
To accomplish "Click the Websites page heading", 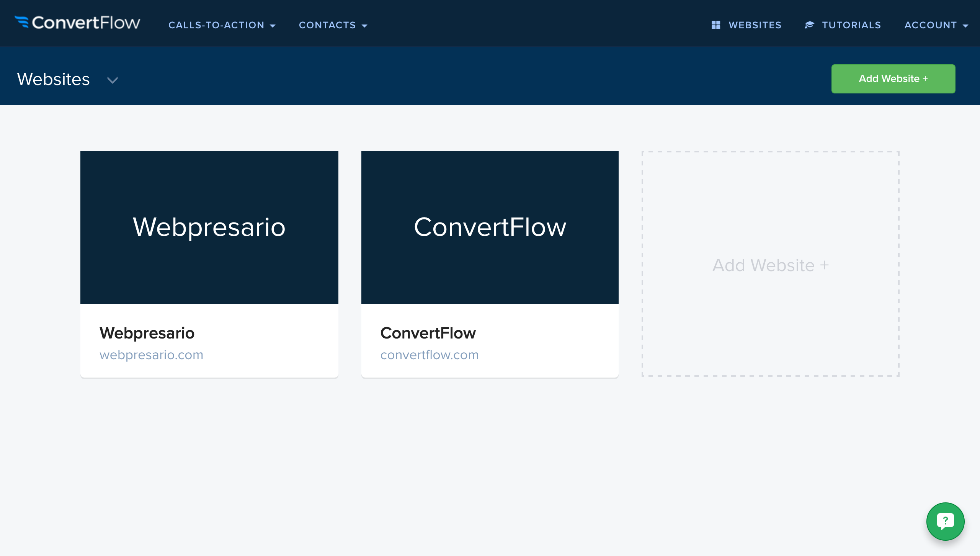I will pyautogui.click(x=54, y=79).
